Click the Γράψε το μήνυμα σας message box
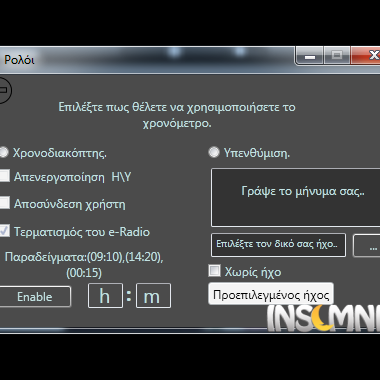 tap(295, 198)
